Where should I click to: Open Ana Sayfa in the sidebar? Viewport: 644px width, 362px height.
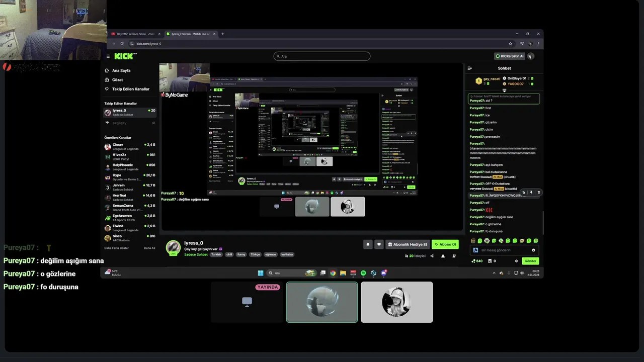pos(121,70)
